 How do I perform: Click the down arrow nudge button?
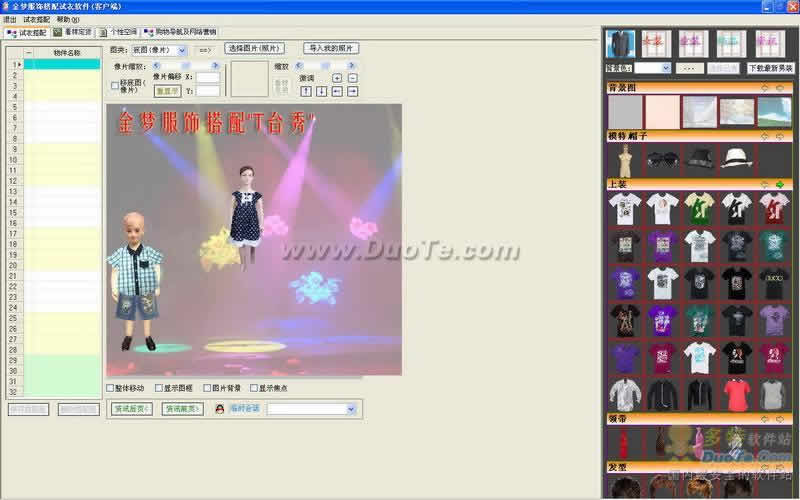click(x=321, y=91)
